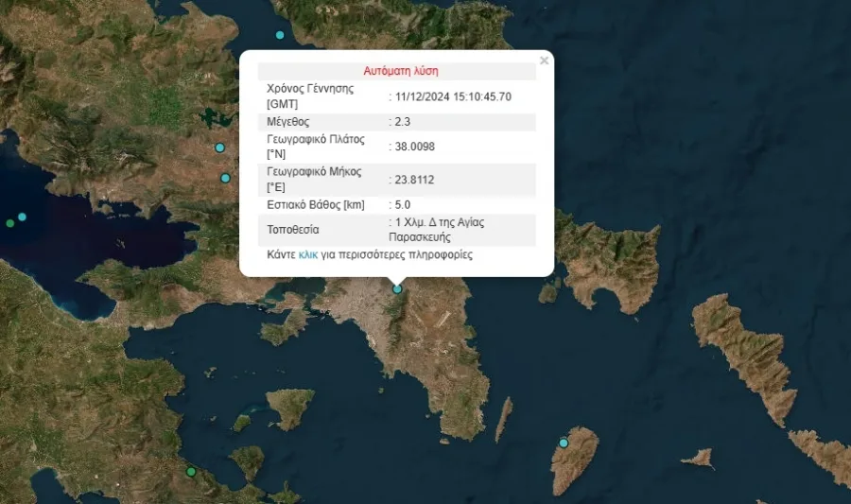The height and width of the screenshot is (504, 851).
Task: Click the upper cyan marker left of the popup
Action: [x=219, y=148]
